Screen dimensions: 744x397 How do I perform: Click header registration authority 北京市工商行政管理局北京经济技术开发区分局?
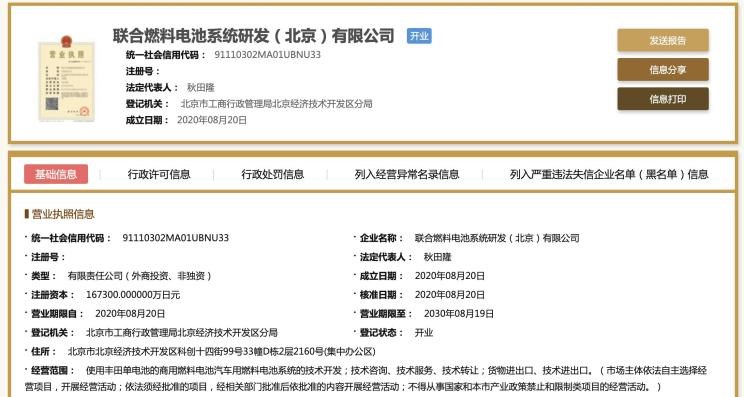pos(276,103)
